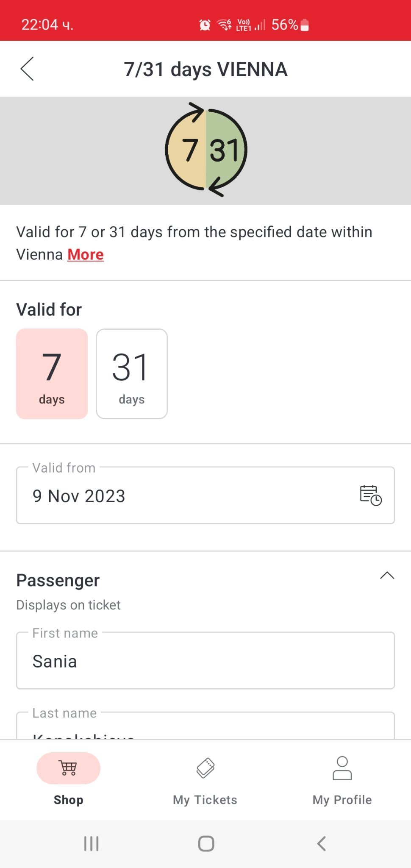Switch to the My Profile tab
The width and height of the screenshot is (411, 868).
point(342,800)
